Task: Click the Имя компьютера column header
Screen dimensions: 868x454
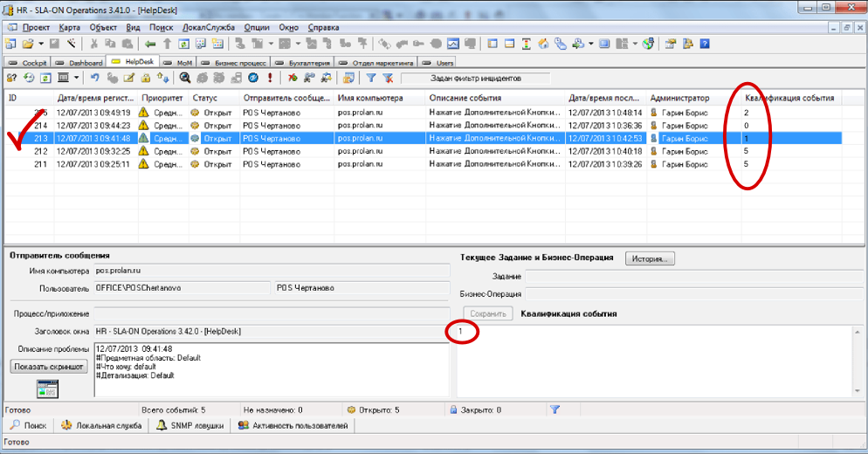Action: [x=380, y=98]
